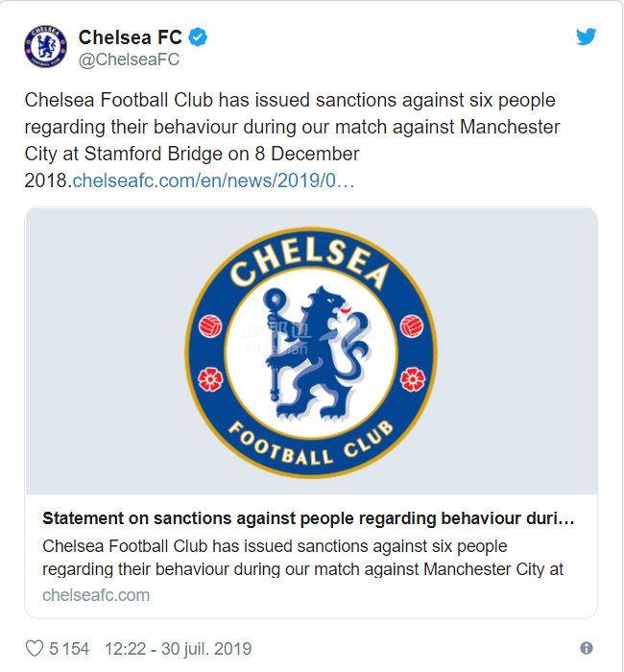Click the card description about six people
Image resolution: width=624 pixels, height=672 pixels.
click(302, 558)
